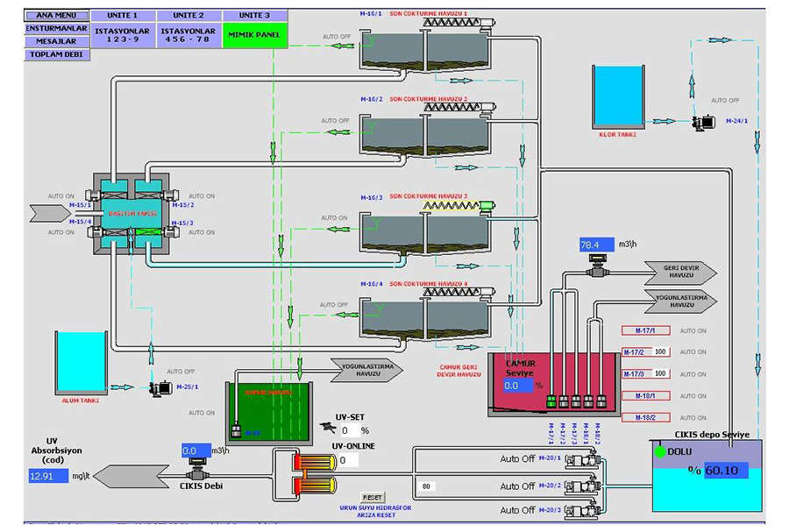Click the CAMUR GERI DEVIR HAVUZU label
The width and height of the screenshot is (789, 532).
[x=458, y=371]
